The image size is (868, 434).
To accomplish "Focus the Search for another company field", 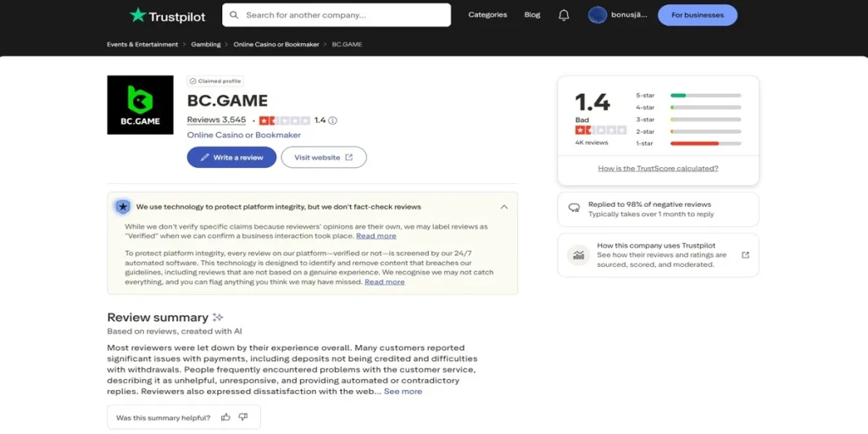I will point(337,15).
